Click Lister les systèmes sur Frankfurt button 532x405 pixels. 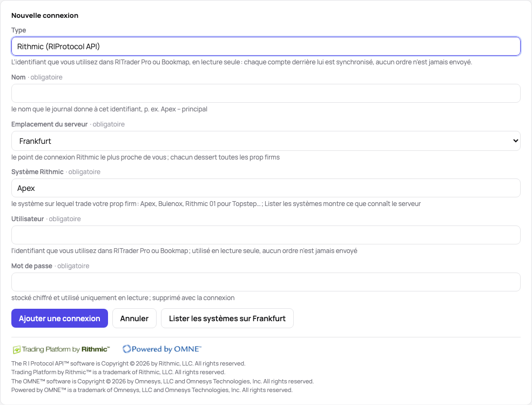[227, 318]
